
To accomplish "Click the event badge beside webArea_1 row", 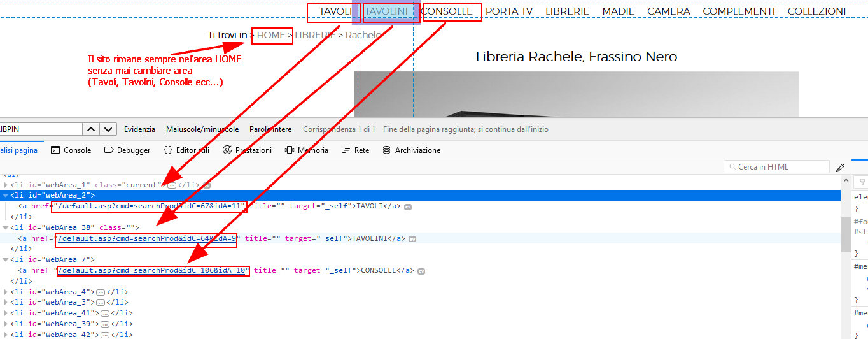I will 206,185.
